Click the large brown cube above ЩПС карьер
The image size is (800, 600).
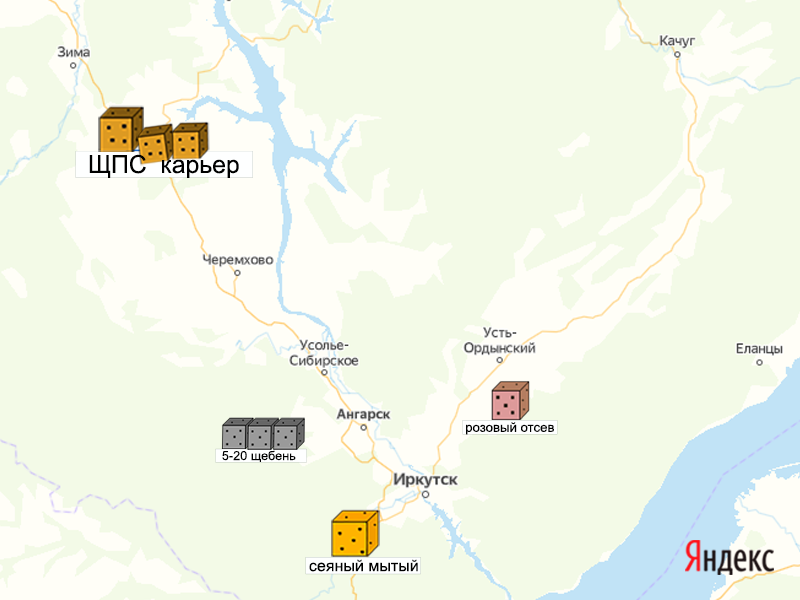coord(121,130)
